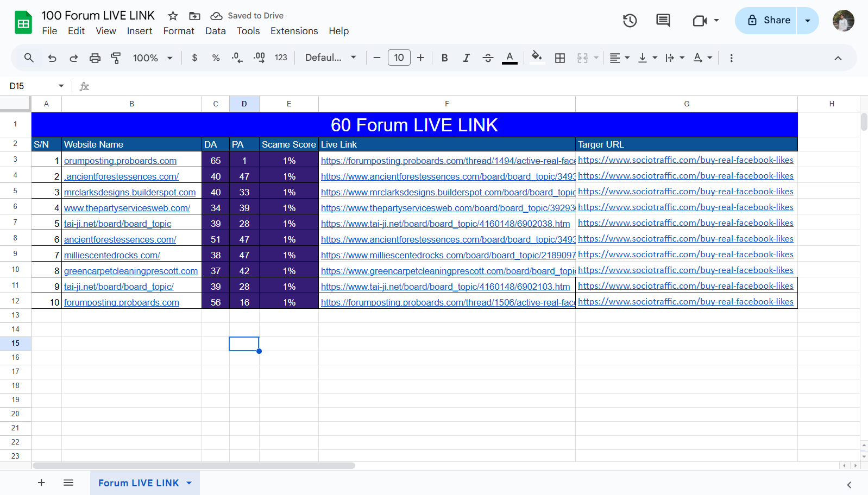This screenshot has width=868, height=495.
Task: Toggle italic formatting
Action: 466,58
